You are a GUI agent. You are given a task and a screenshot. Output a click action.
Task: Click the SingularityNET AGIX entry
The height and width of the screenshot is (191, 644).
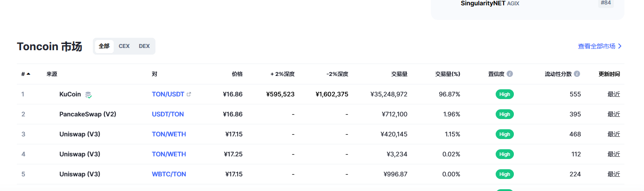click(490, 3)
